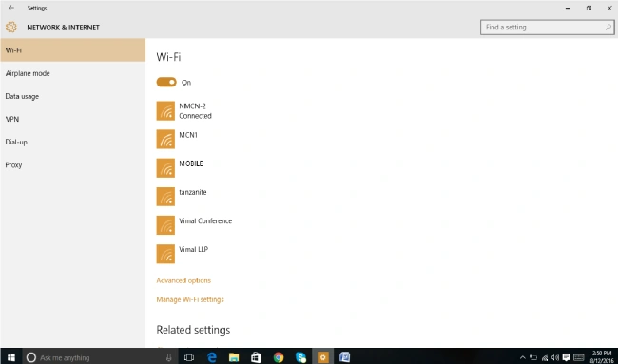Select the NMCN-2 connected network icon
The image size is (618, 364).
pyautogui.click(x=165, y=110)
